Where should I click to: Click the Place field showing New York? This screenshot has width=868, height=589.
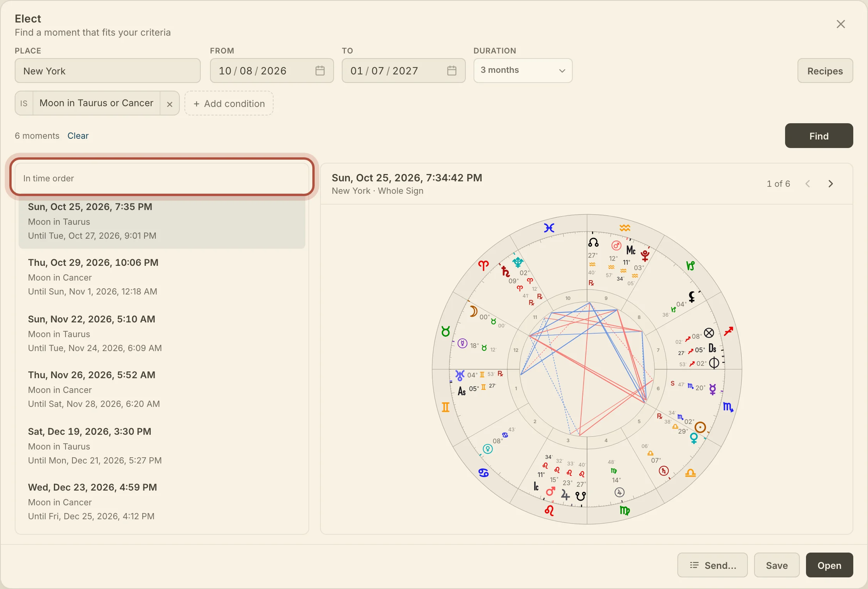pyautogui.click(x=108, y=71)
